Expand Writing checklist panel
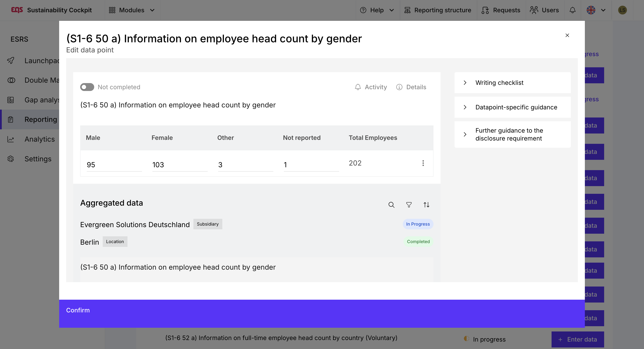644x349 pixels. [512, 83]
